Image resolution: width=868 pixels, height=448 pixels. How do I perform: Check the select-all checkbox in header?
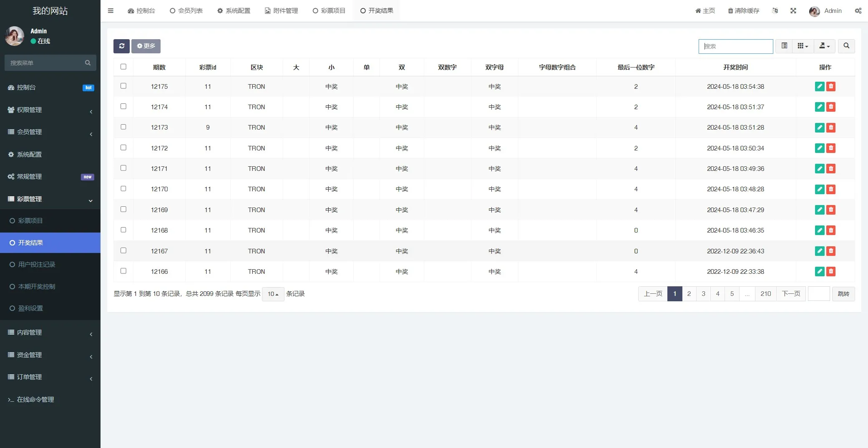click(x=123, y=67)
